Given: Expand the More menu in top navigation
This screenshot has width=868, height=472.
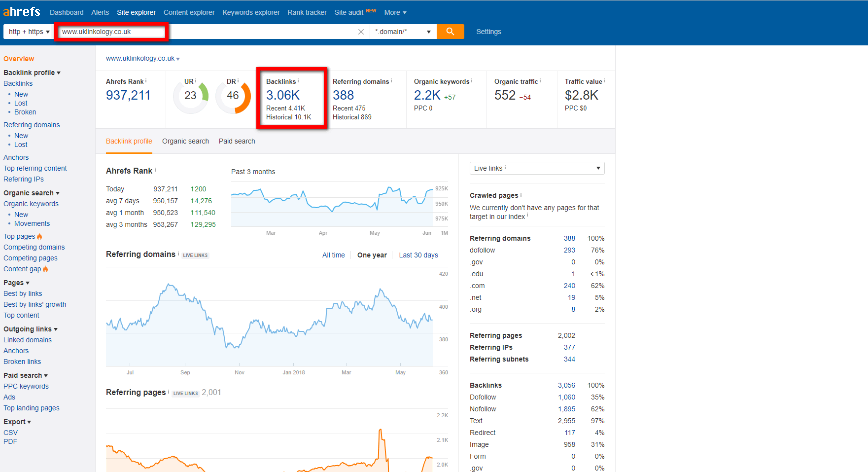Looking at the screenshot, I should 395,12.
